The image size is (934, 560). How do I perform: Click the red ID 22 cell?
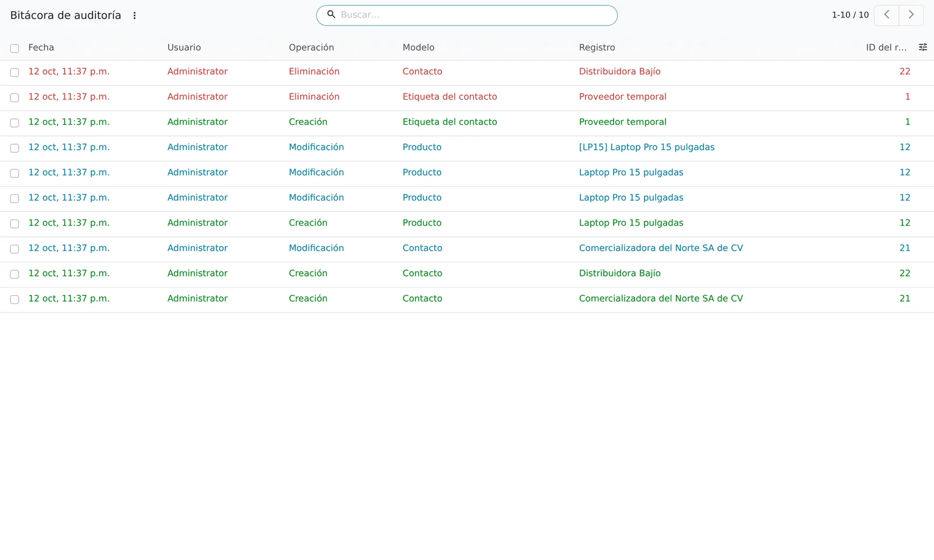(x=904, y=72)
